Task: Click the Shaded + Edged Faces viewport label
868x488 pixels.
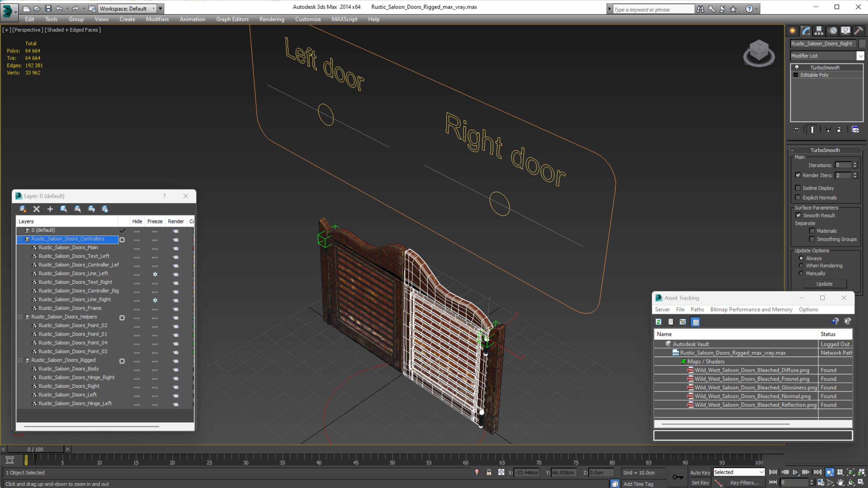Action: (x=73, y=29)
